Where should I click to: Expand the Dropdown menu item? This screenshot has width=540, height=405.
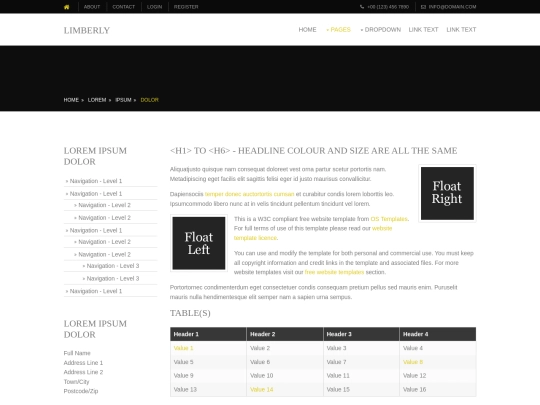click(381, 30)
